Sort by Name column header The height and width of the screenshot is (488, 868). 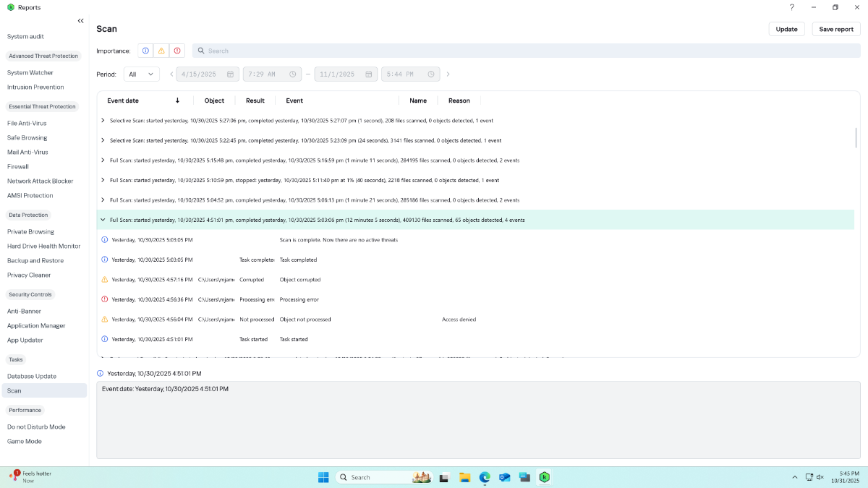click(418, 100)
